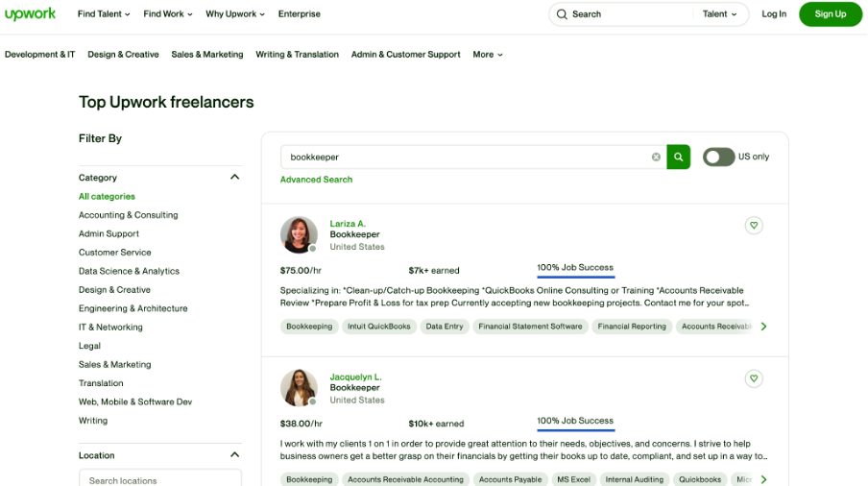Open Advanced Search
868x486 pixels.
[316, 180]
